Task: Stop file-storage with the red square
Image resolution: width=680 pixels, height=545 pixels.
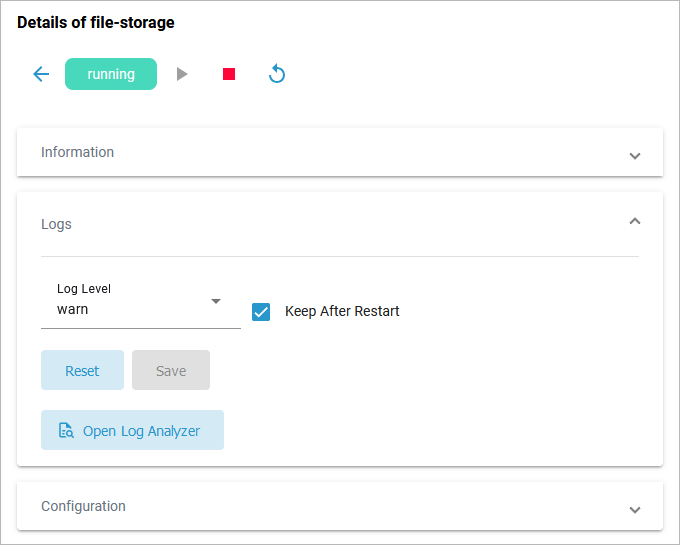Action: point(229,74)
